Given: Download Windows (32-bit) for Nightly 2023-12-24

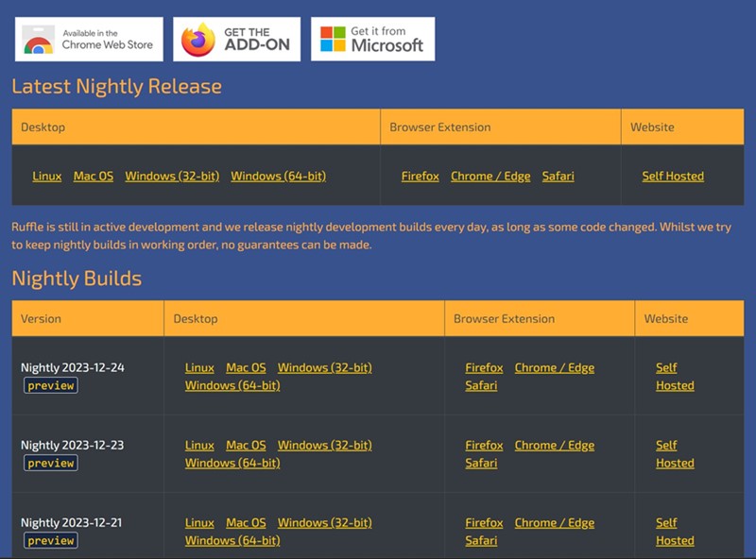Looking at the screenshot, I should click(x=324, y=367).
